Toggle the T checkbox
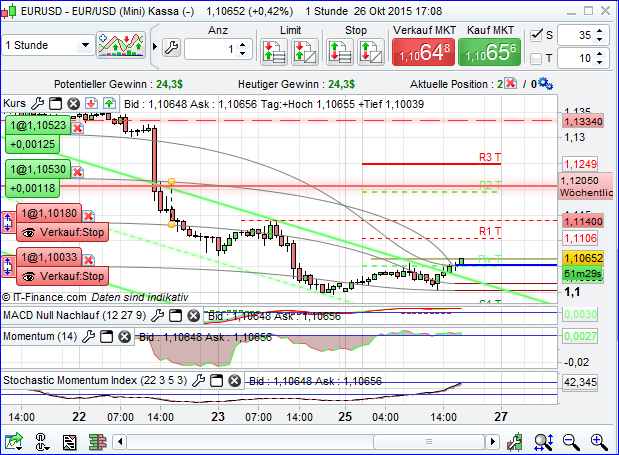The width and height of the screenshot is (619, 455). click(536, 58)
